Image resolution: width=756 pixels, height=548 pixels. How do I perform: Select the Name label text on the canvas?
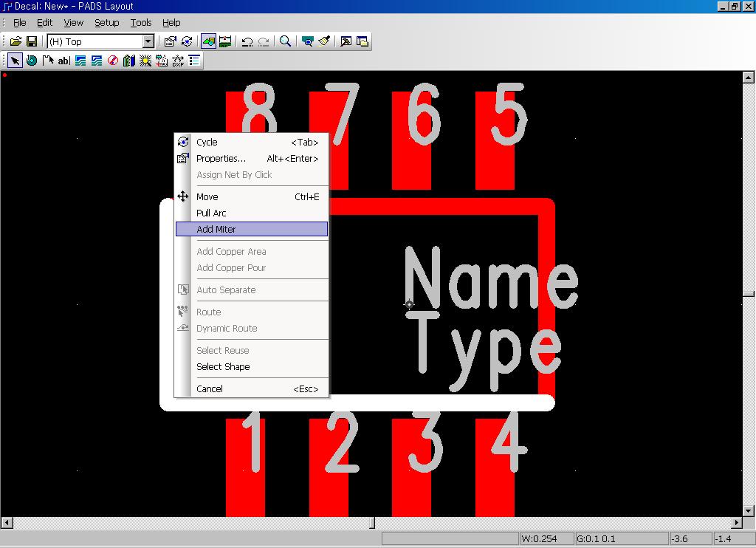pyautogui.click(x=491, y=279)
